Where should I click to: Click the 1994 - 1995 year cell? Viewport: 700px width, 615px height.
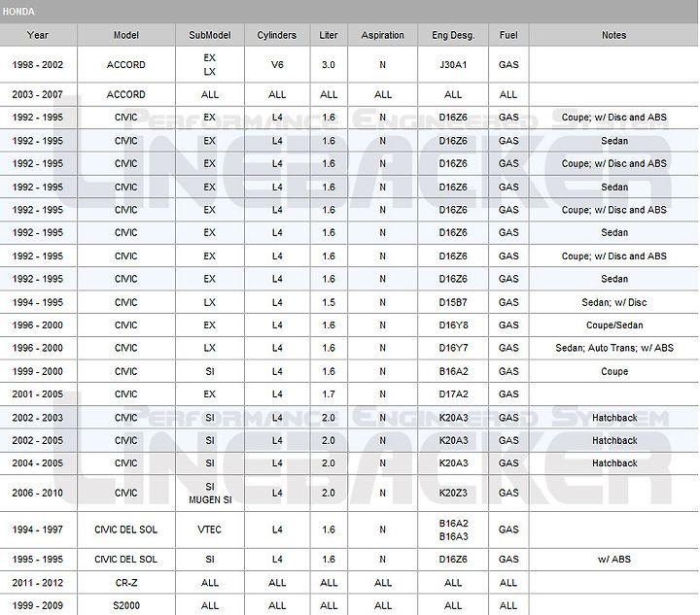pyautogui.click(x=38, y=302)
